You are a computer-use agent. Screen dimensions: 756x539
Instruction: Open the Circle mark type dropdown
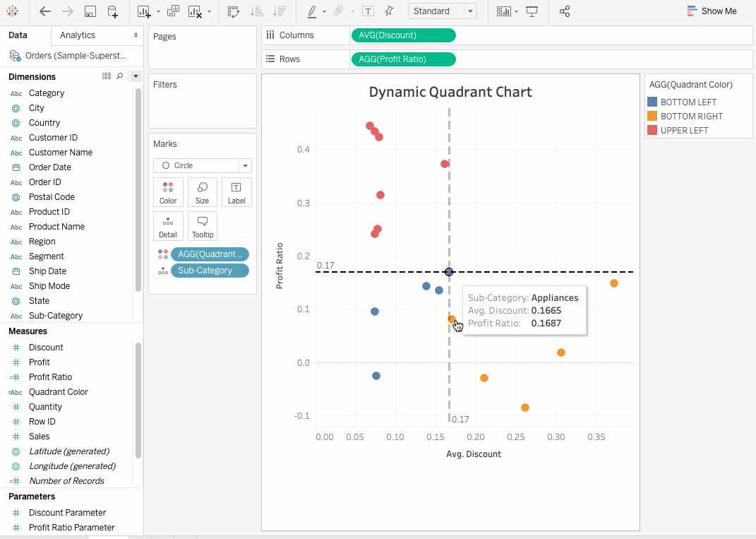click(245, 165)
